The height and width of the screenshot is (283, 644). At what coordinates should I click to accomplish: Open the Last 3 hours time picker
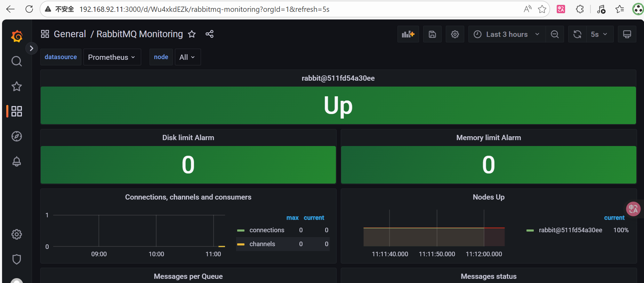click(x=507, y=34)
